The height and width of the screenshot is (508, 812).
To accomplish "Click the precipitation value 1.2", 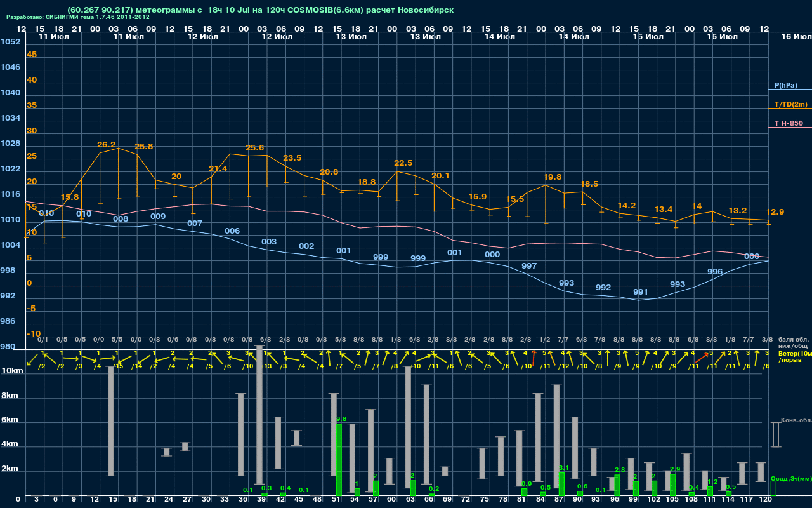I will pyautogui.click(x=712, y=482).
